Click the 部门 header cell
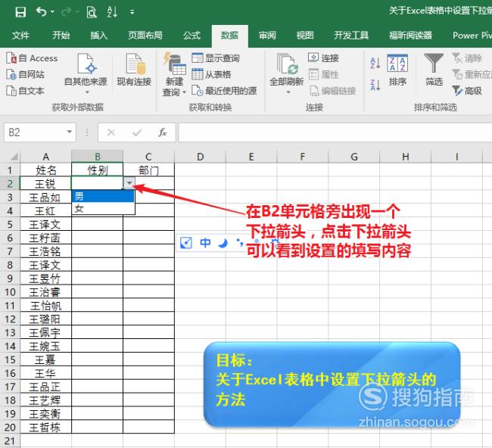Viewport: 492px width, 448px height. point(148,170)
